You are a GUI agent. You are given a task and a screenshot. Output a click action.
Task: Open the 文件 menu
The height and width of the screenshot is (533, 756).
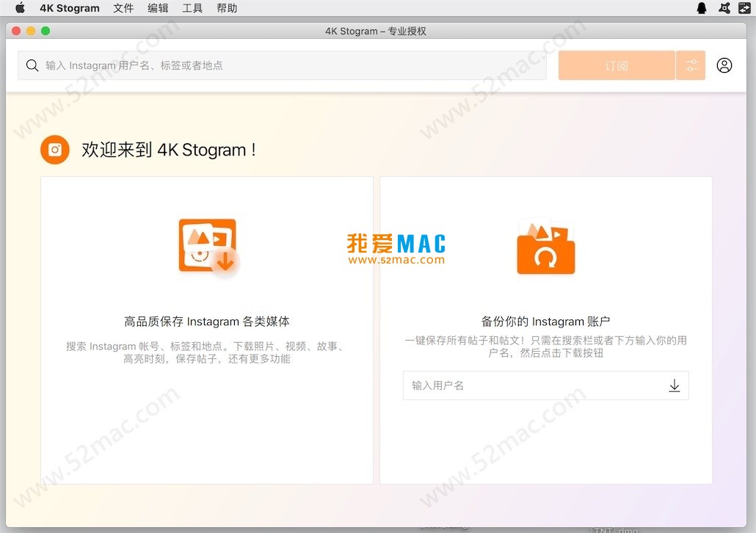click(123, 8)
